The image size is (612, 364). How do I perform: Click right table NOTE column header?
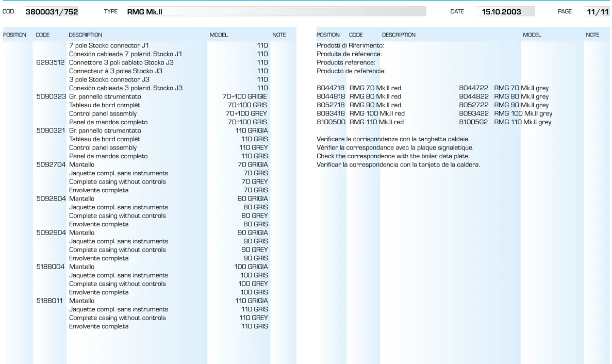click(592, 35)
